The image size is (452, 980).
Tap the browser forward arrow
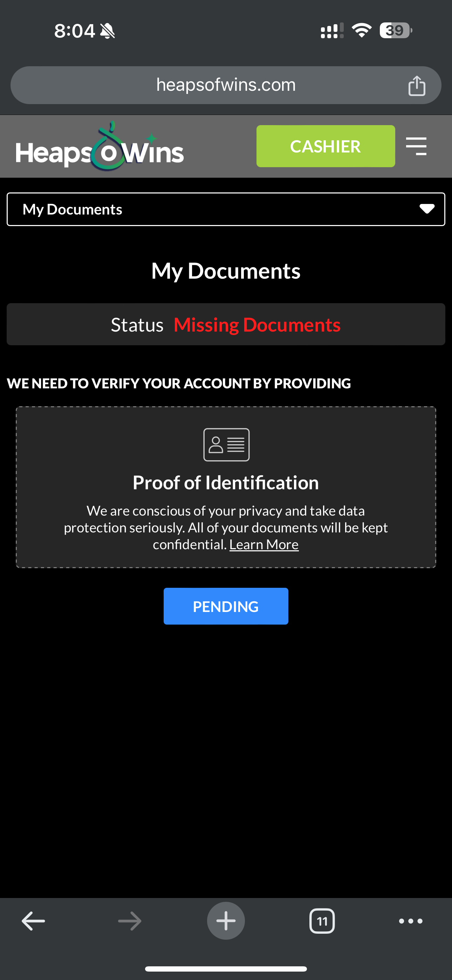click(130, 921)
